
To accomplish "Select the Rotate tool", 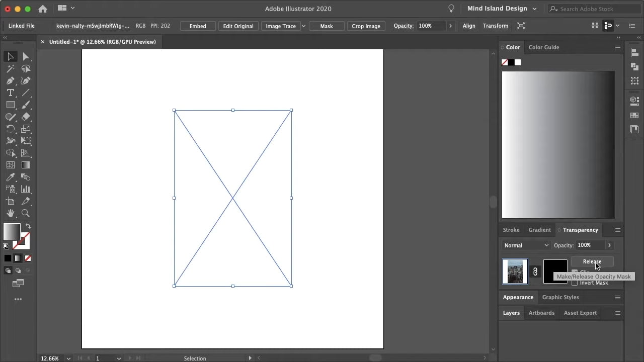I will click(x=11, y=129).
